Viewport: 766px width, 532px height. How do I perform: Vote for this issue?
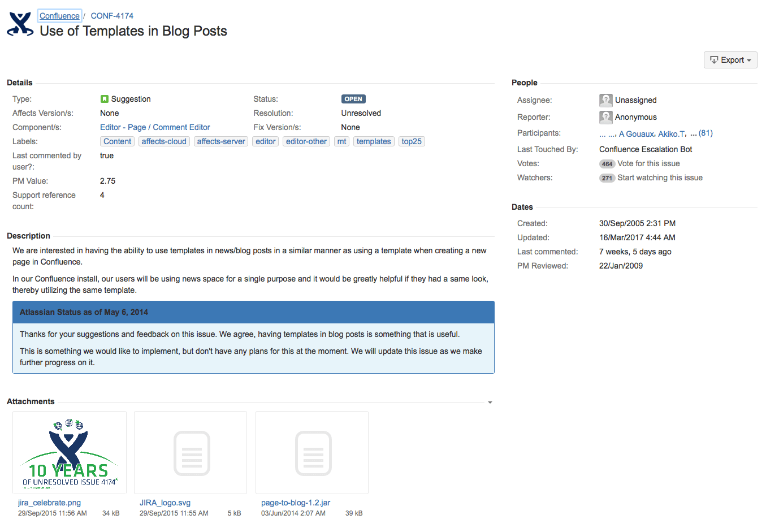[x=648, y=163]
